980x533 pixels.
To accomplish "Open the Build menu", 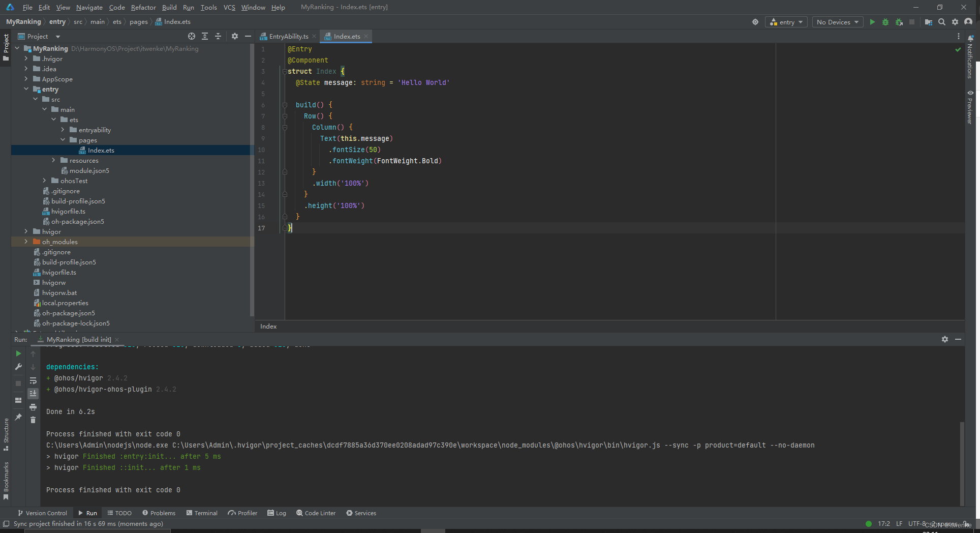I will 169,7.
